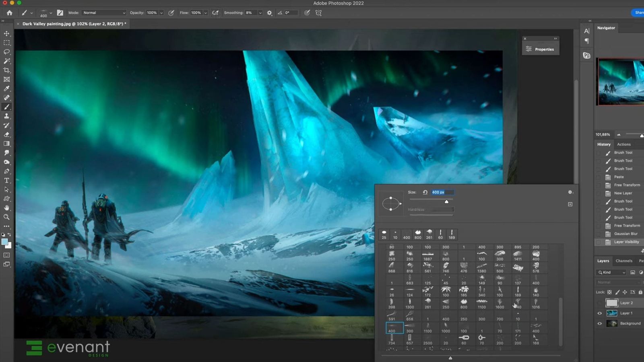644x362 pixels.
Task: Select the Zoom tool
Action: (7, 217)
